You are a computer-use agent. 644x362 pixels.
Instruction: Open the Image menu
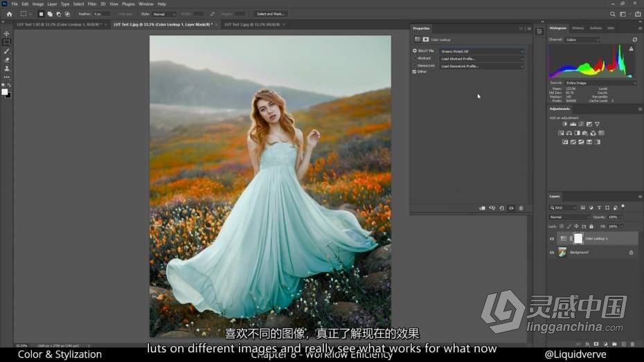pos(38,3)
